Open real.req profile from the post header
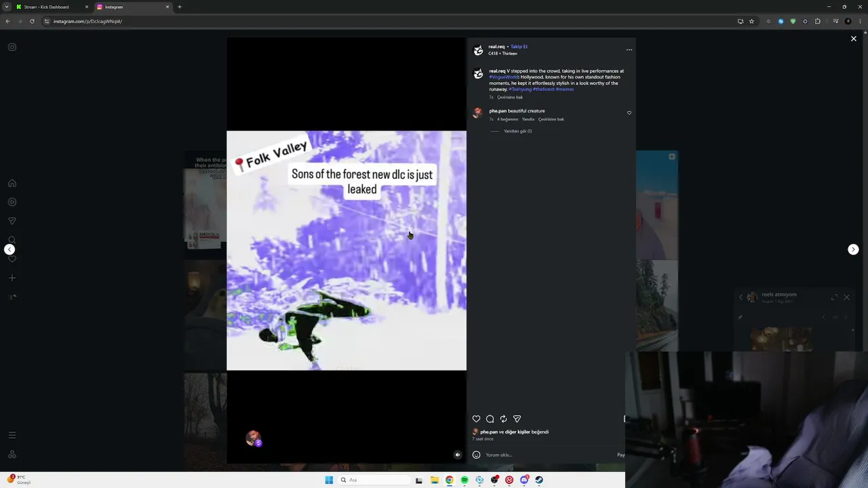This screenshot has width=868, height=488. 496,47
